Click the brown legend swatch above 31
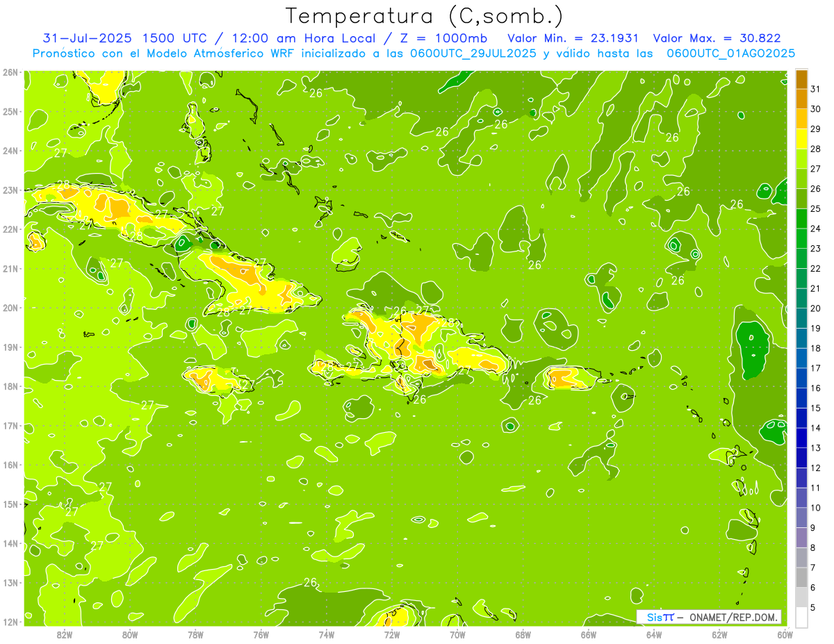Image resolution: width=834 pixels, height=644 pixels. [801, 79]
